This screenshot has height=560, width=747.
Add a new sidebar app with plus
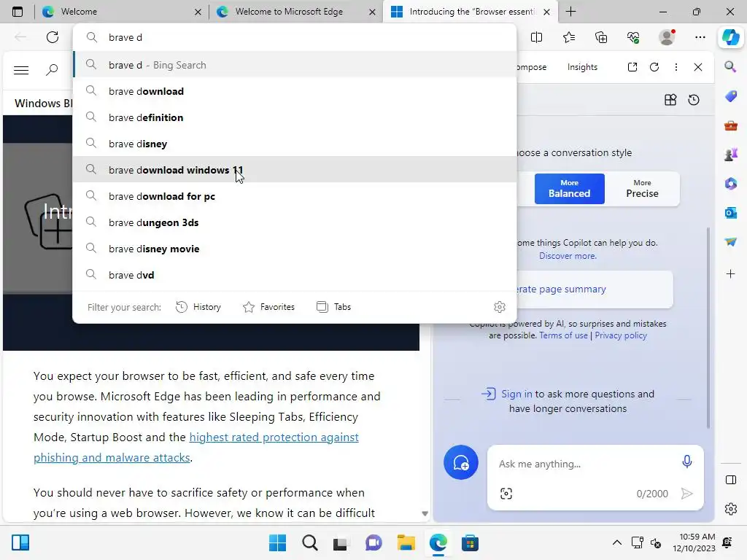730,274
